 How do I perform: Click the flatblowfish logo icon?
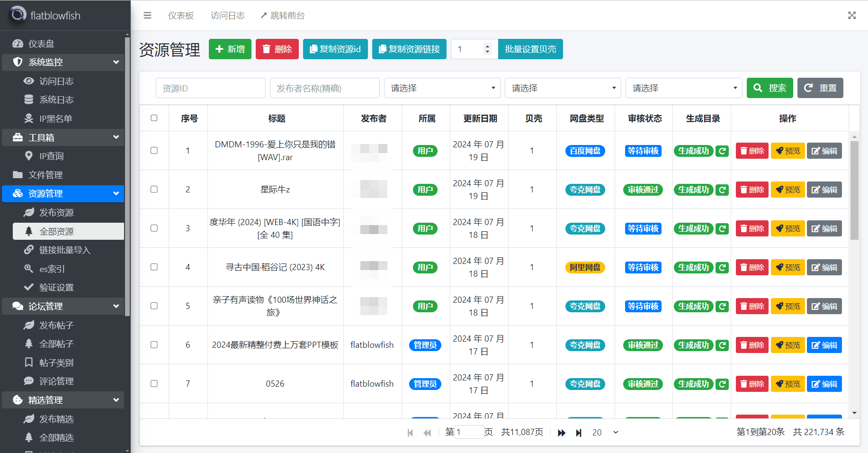(17, 15)
